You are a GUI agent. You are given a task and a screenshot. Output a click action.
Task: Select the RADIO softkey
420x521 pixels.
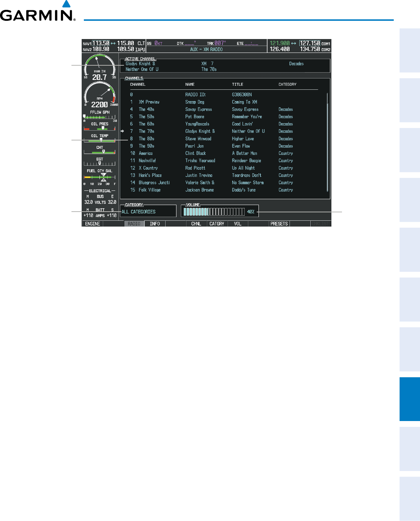click(134, 224)
